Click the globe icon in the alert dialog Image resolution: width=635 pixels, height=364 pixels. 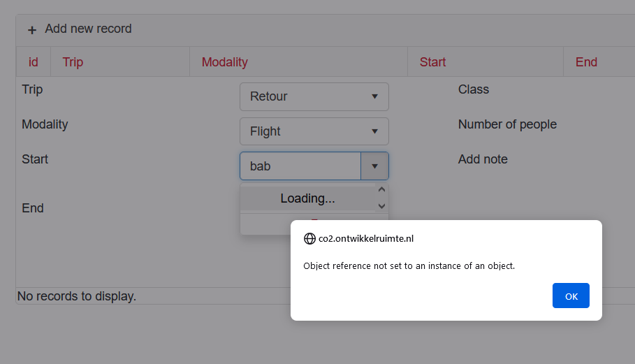pos(309,238)
